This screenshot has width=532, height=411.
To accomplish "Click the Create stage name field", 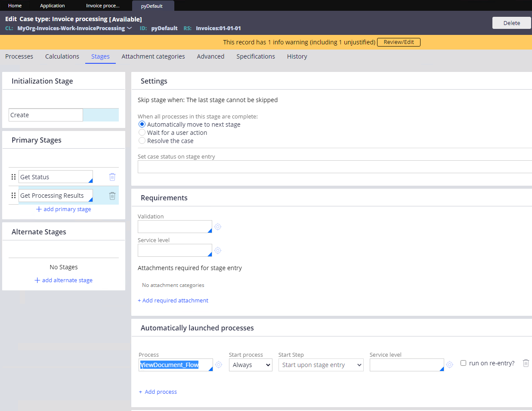I will (46, 115).
